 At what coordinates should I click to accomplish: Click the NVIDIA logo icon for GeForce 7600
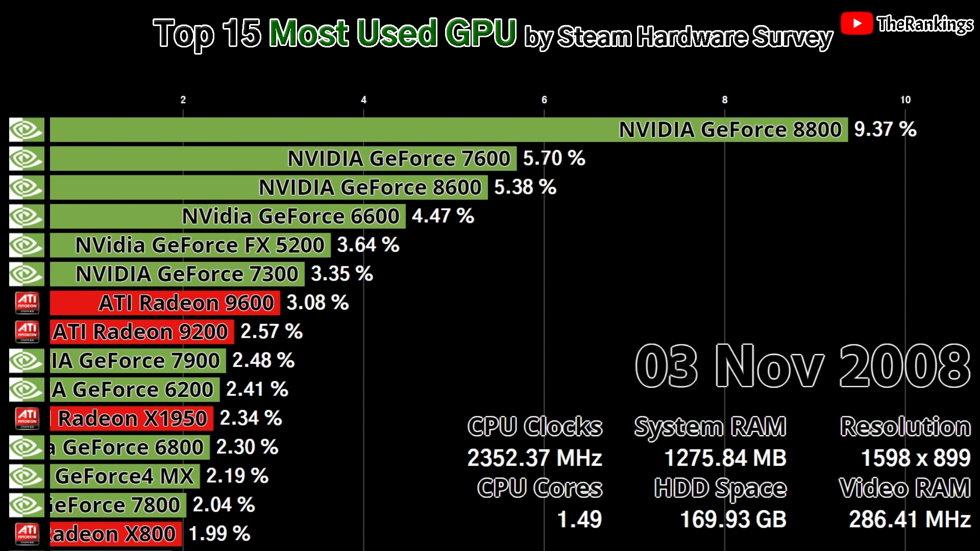click(27, 159)
